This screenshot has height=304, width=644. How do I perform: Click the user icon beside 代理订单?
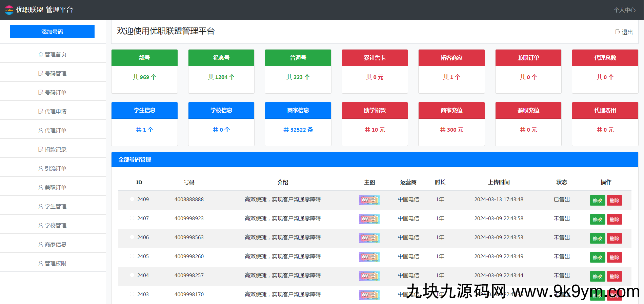point(41,130)
